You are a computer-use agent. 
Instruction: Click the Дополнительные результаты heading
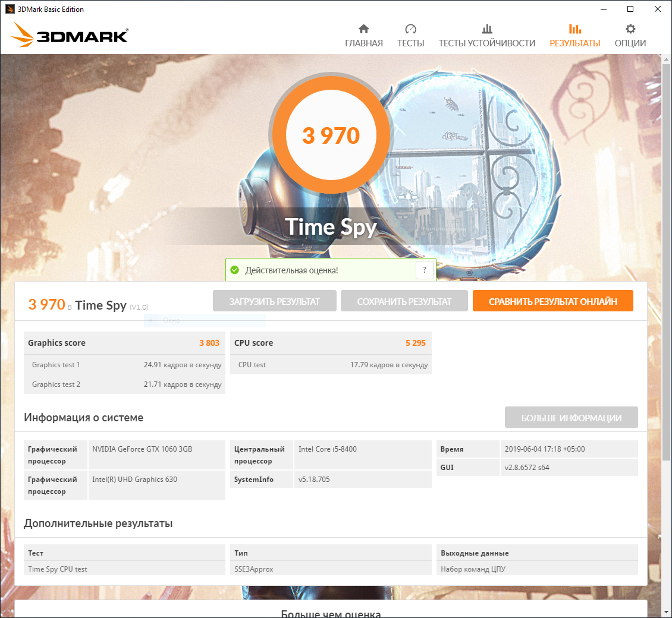coord(98,524)
